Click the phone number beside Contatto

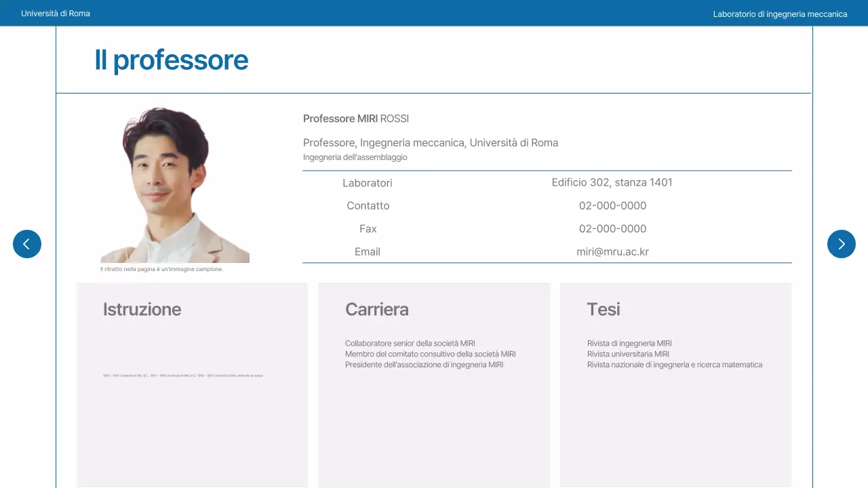point(612,206)
